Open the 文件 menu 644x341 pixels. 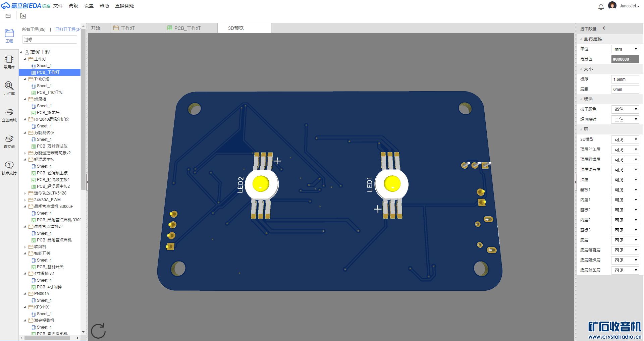pyautogui.click(x=58, y=6)
